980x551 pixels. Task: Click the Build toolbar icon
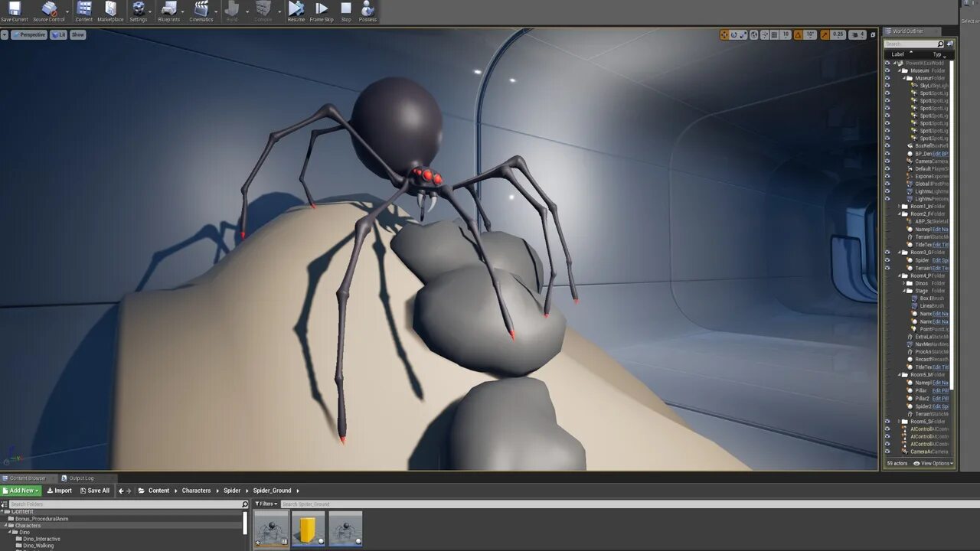point(232,11)
